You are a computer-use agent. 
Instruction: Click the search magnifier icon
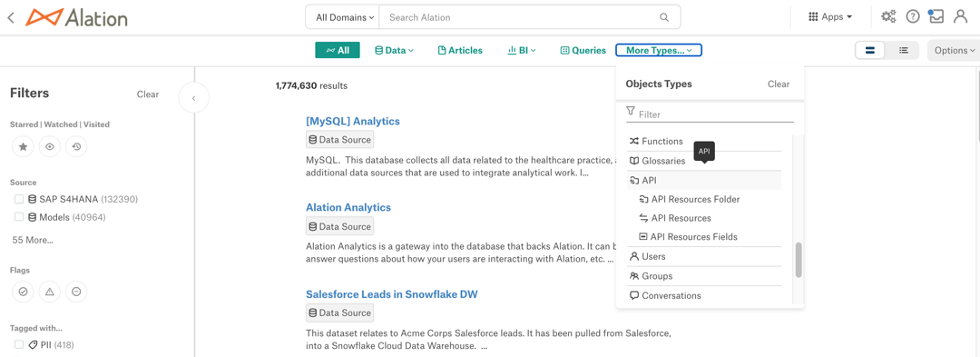663,17
